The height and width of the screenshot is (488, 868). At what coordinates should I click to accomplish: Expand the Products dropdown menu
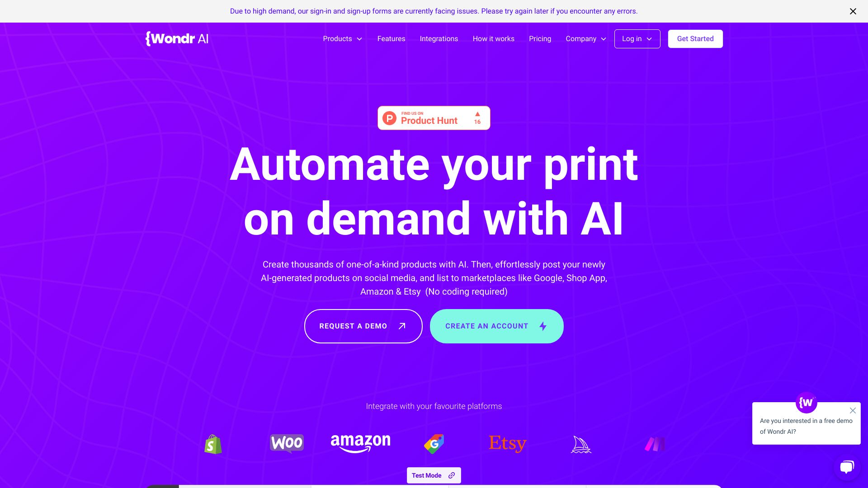click(x=342, y=39)
